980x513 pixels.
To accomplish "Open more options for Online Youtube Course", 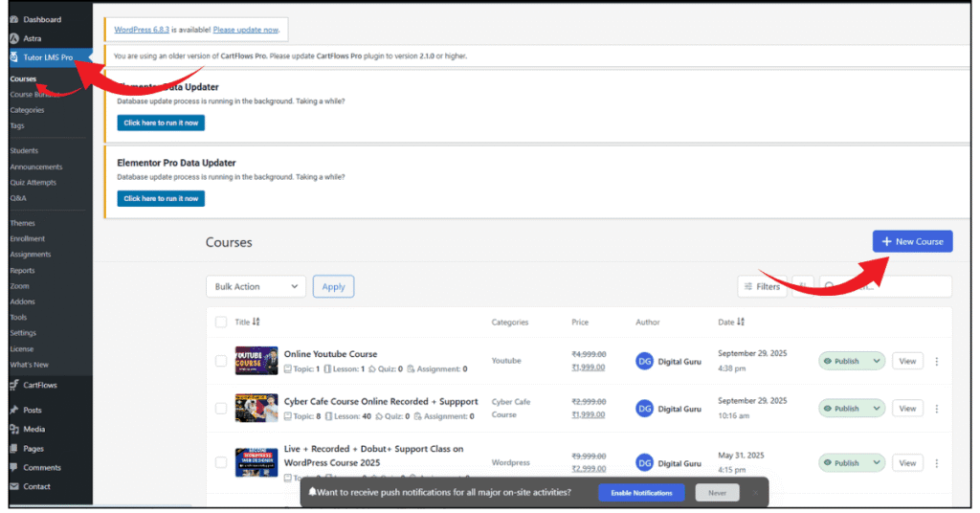I will coord(936,361).
